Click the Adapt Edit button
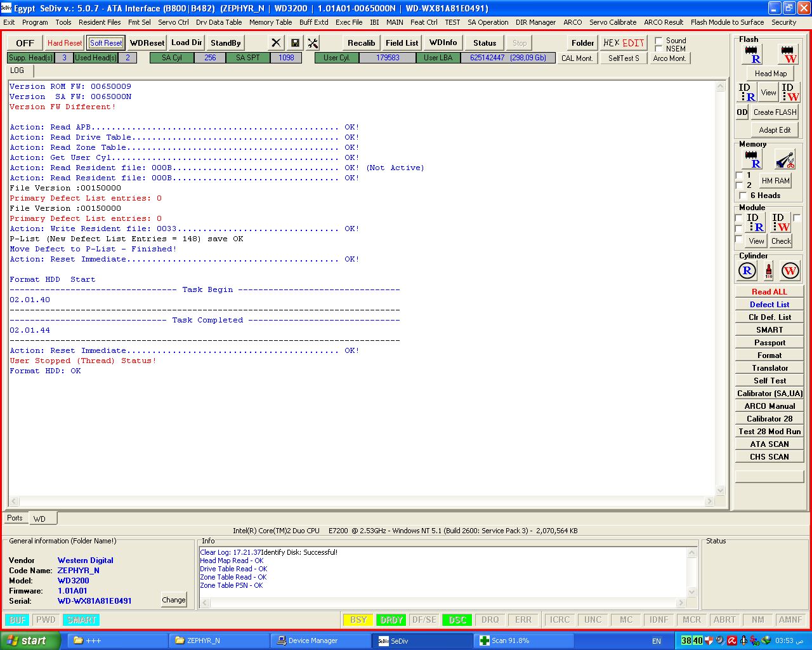812x650 pixels. [775, 130]
